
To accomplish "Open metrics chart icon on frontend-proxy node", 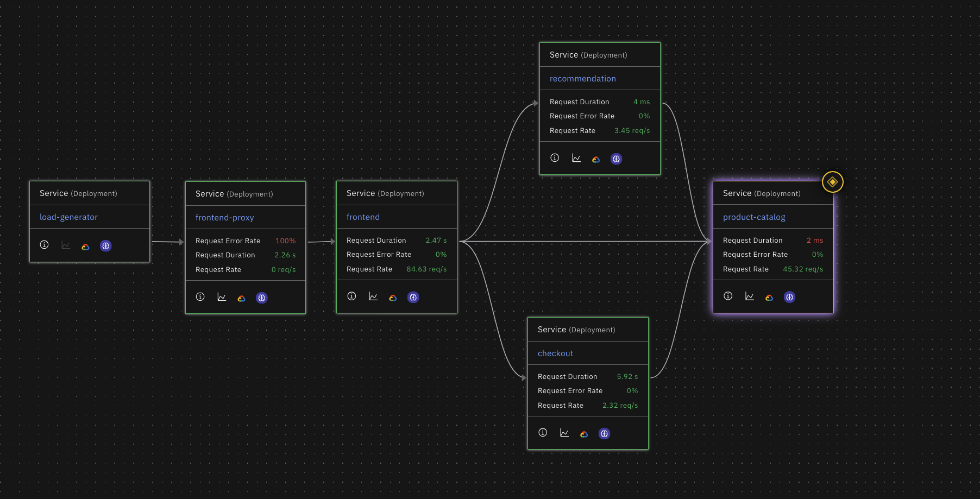I will [x=222, y=297].
